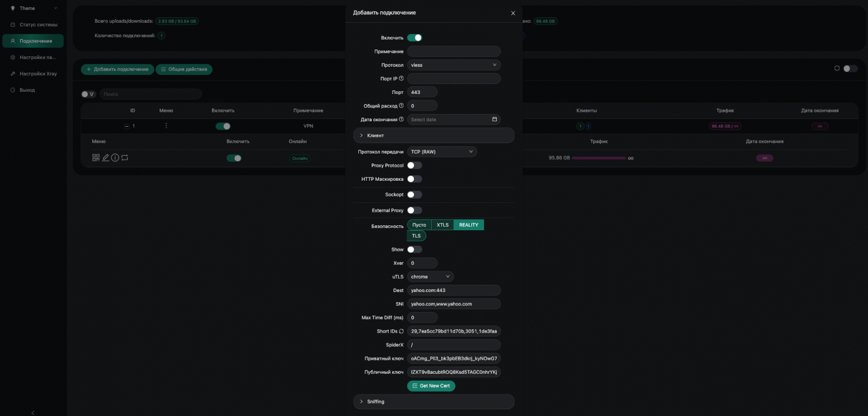Click the Select date field

coord(454,120)
